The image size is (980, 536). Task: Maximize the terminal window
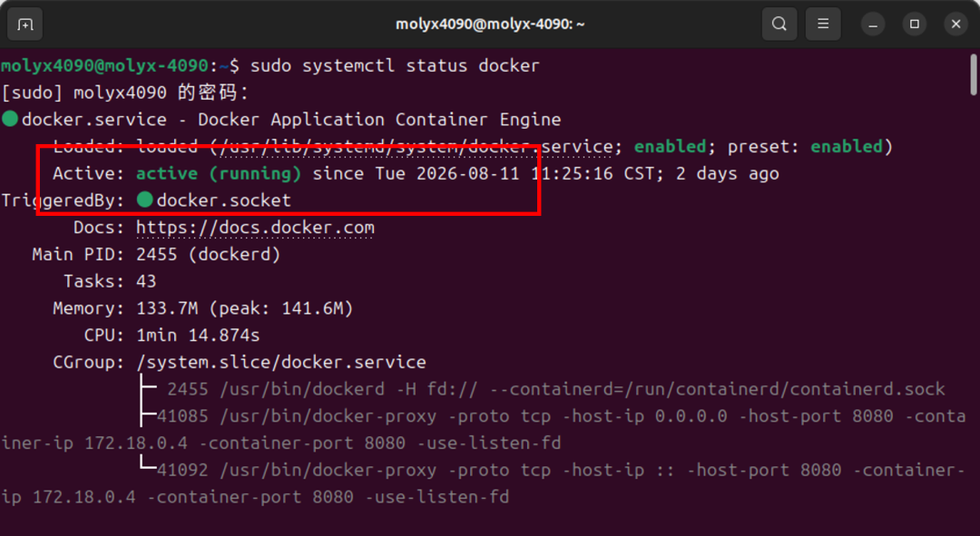pyautogui.click(x=915, y=24)
